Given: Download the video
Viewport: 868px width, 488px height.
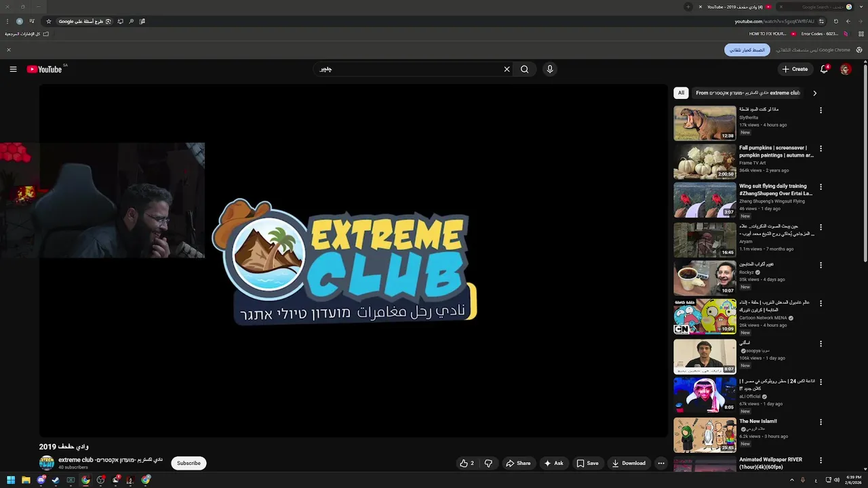Looking at the screenshot, I should click(x=629, y=464).
